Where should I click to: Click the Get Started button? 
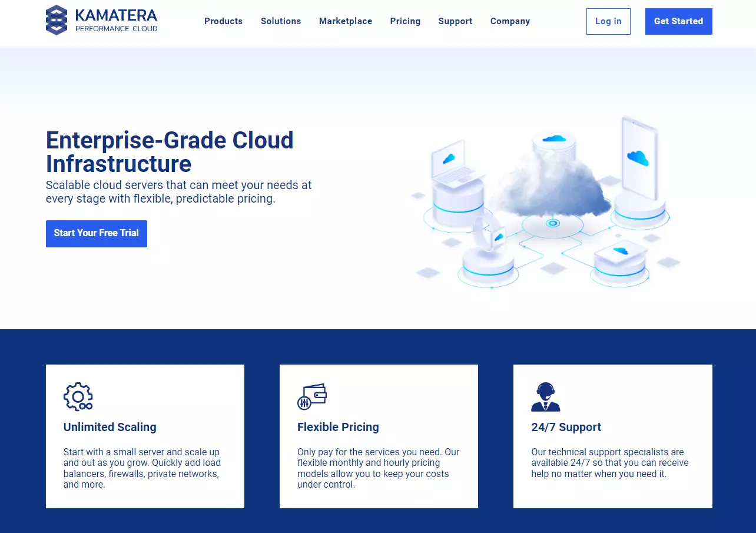(x=678, y=21)
